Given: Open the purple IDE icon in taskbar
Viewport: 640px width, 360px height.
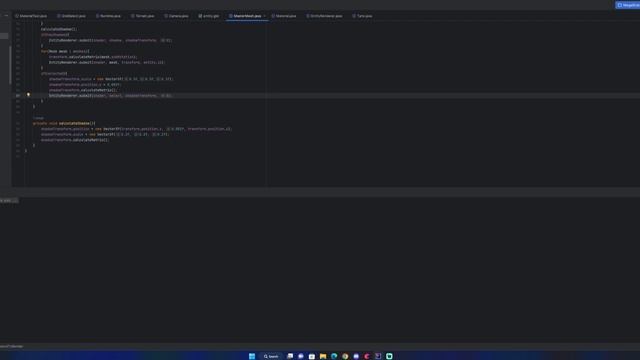Looking at the screenshot, I should tap(378, 356).
